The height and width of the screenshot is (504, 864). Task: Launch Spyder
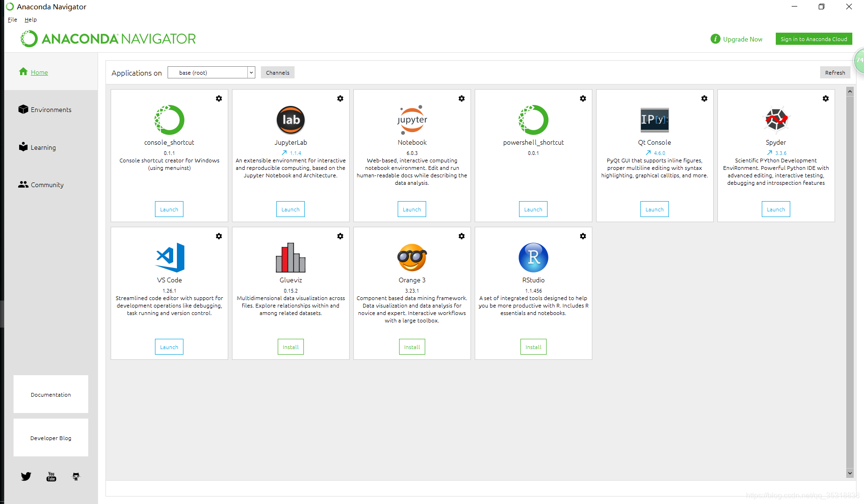[x=776, y=210]
